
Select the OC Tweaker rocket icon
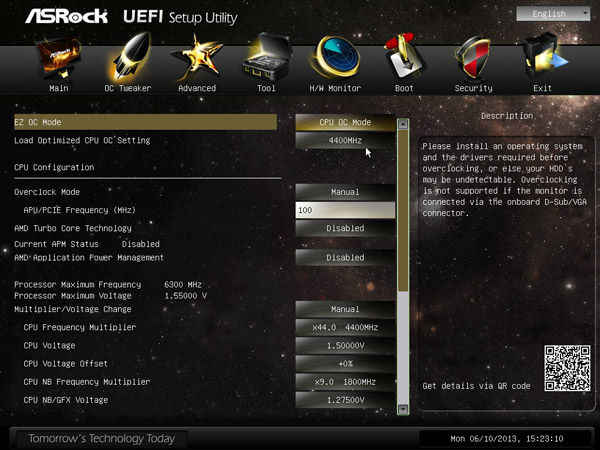tap(129, 57)
